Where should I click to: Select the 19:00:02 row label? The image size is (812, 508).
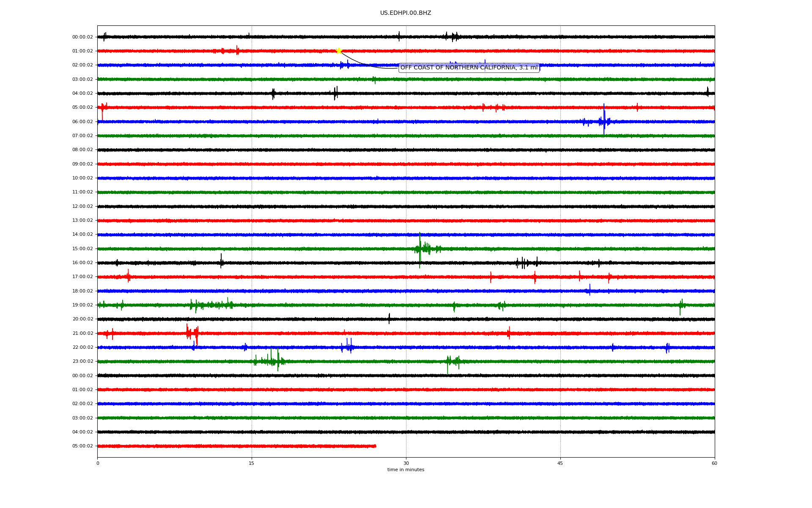tap(82, 305)
